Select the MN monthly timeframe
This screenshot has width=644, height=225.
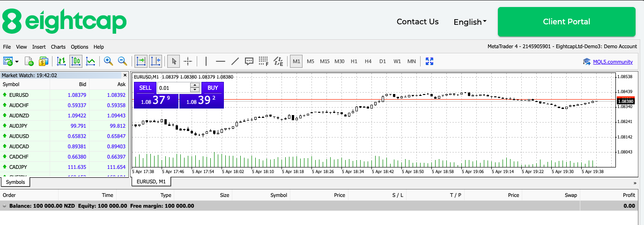point(412,61)
